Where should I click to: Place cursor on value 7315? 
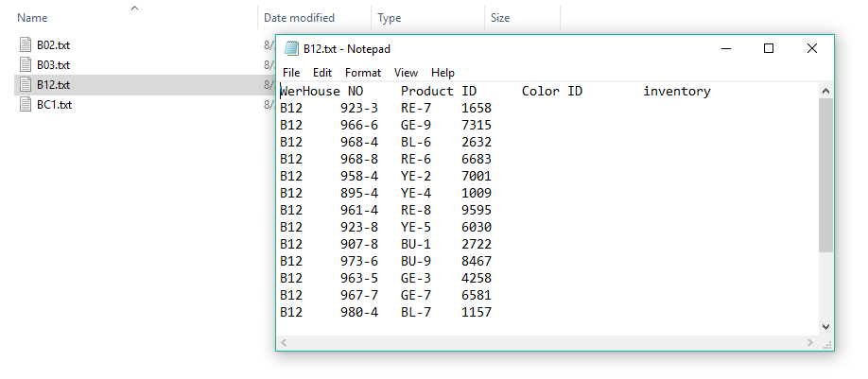477,125
